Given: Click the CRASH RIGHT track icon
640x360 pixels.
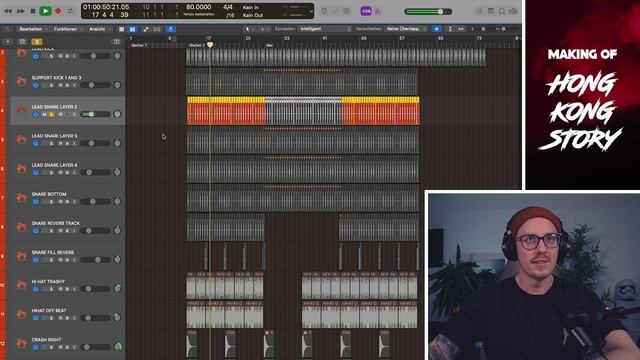Looking at the screenshot, I should tap(21, 343).
